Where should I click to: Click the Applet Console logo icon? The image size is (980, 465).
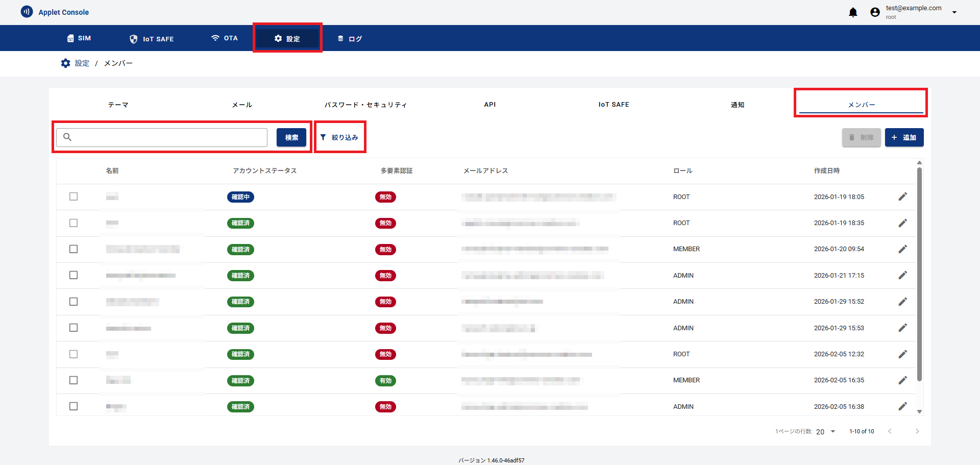click(27, 12)
